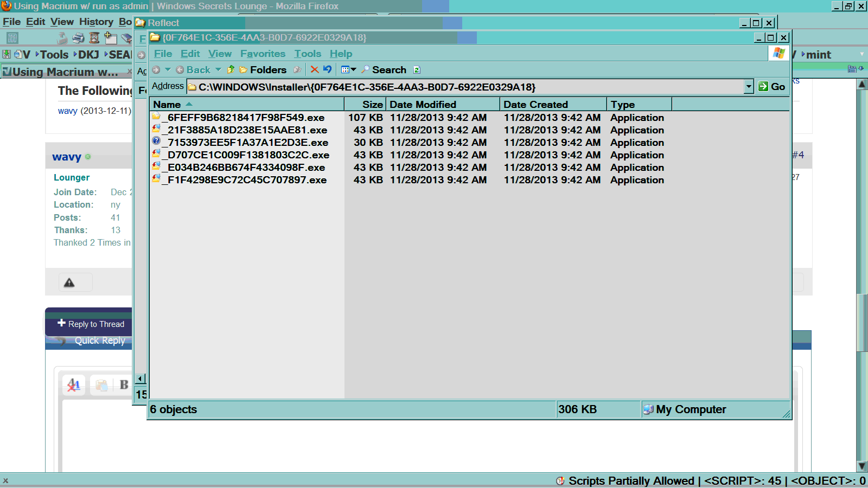Open the Tools menu in Explorer window

tap(307, 54)
